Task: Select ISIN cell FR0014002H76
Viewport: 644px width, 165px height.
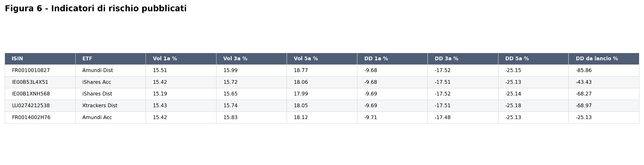Action: point(40,117)
